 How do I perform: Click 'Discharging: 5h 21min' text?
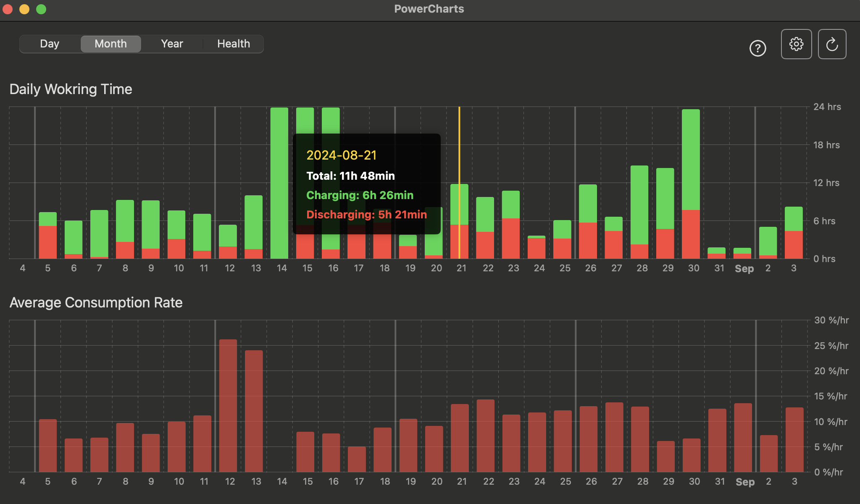click(x=366, y=214)
